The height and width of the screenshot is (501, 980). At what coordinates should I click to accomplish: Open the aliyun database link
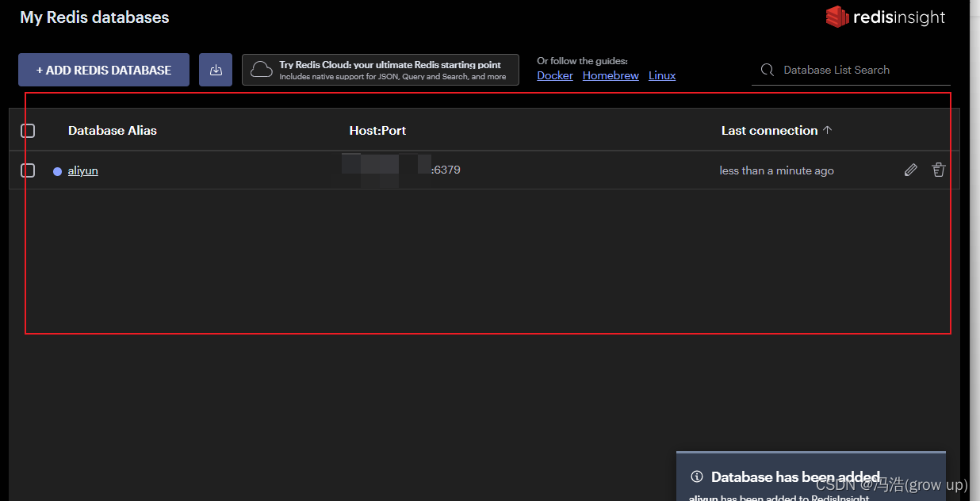[83, 170]
